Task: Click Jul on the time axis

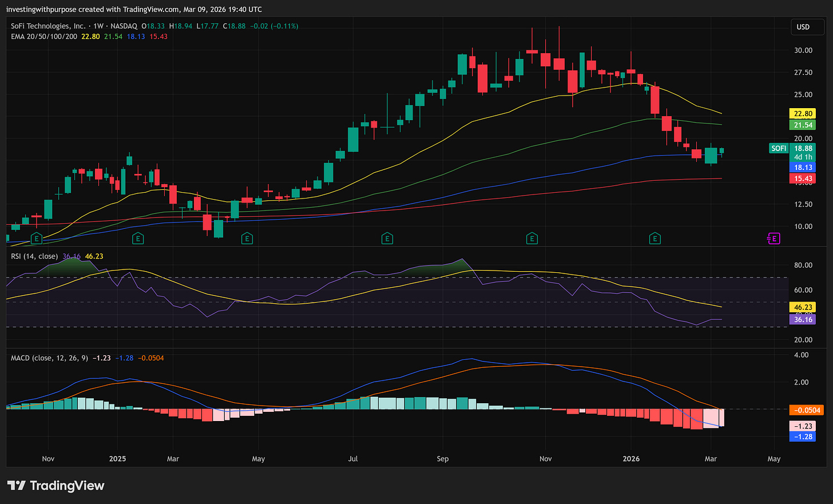Action: click(x=353, y=459)
